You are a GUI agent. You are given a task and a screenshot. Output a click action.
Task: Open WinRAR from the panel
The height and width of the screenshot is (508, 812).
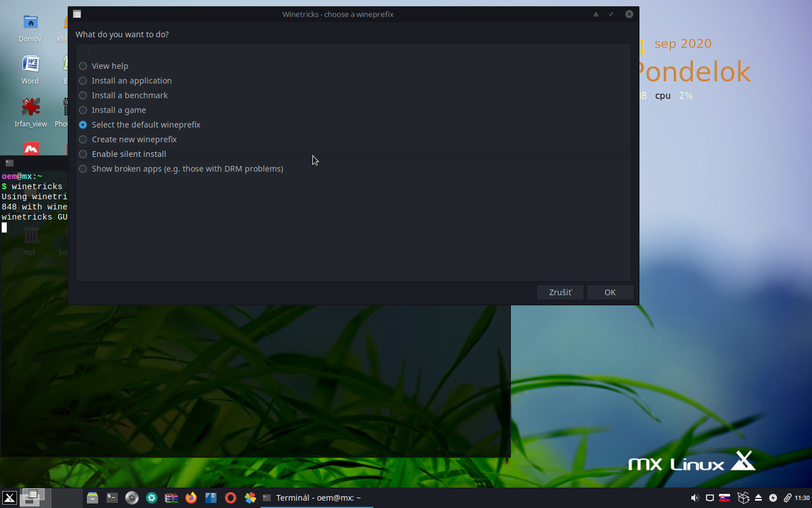click(171, 498)
